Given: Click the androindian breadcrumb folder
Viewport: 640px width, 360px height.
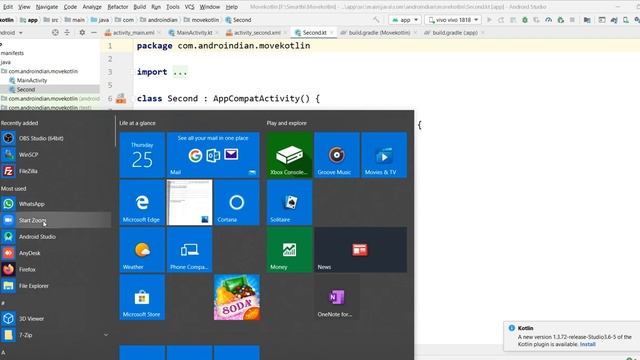Looking at the screenshot, I should pyautogui.click(x=158, y=20).
